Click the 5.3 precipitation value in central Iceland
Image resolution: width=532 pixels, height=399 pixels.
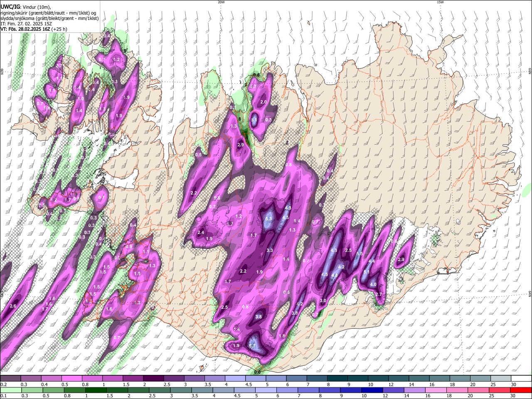(x=268, y=219)
